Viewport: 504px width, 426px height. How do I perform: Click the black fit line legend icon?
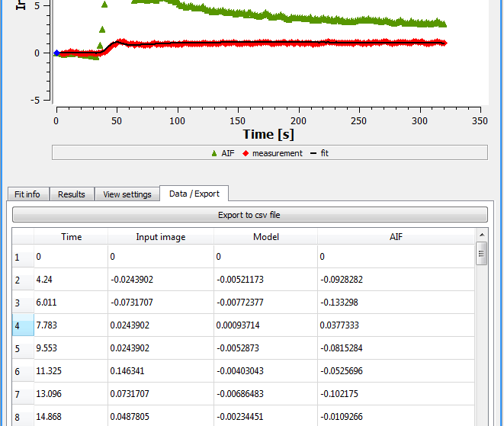pyautogui.click(x=313, y=154)
